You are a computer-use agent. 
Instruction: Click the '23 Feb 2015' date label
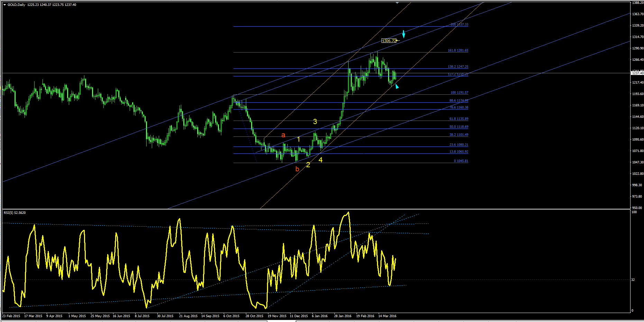pos(11,316)
